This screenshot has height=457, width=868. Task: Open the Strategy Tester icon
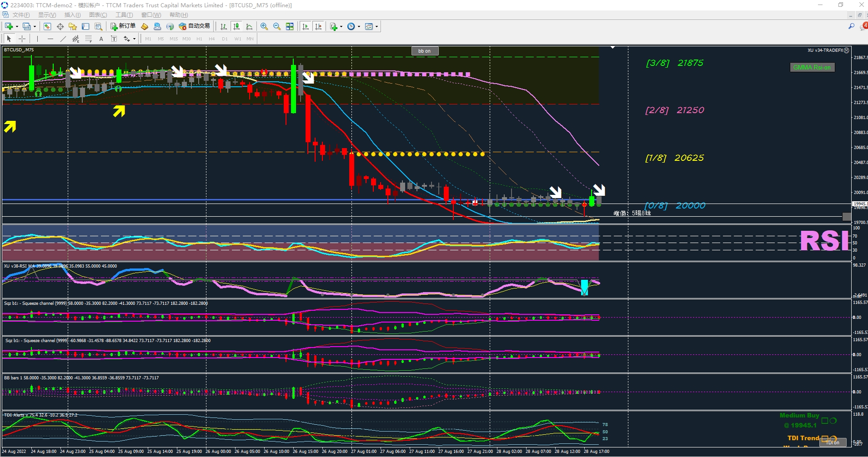click(98, 26)
